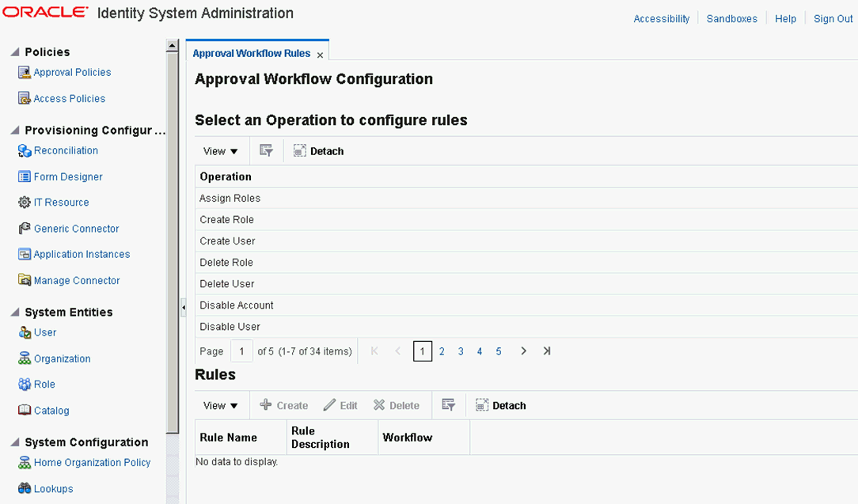Click the Manage Connector icon
Viewport: 858px width, 504px height.
(x=24, y=280)
